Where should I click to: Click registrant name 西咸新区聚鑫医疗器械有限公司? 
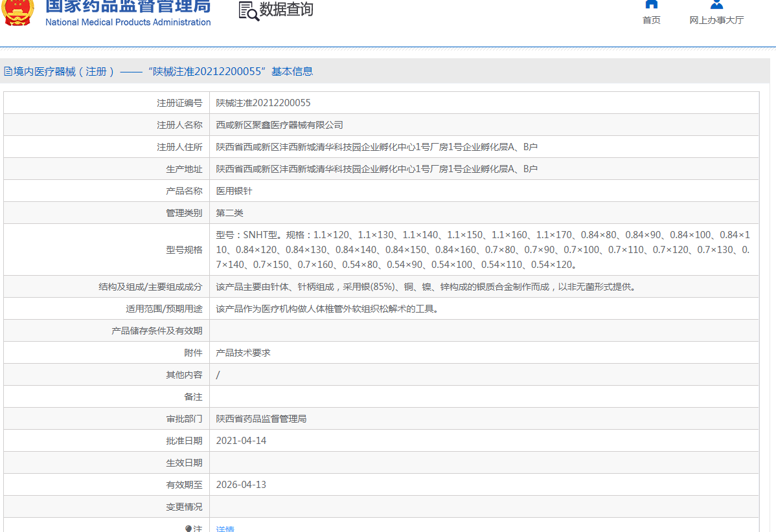tap(279, 125)
